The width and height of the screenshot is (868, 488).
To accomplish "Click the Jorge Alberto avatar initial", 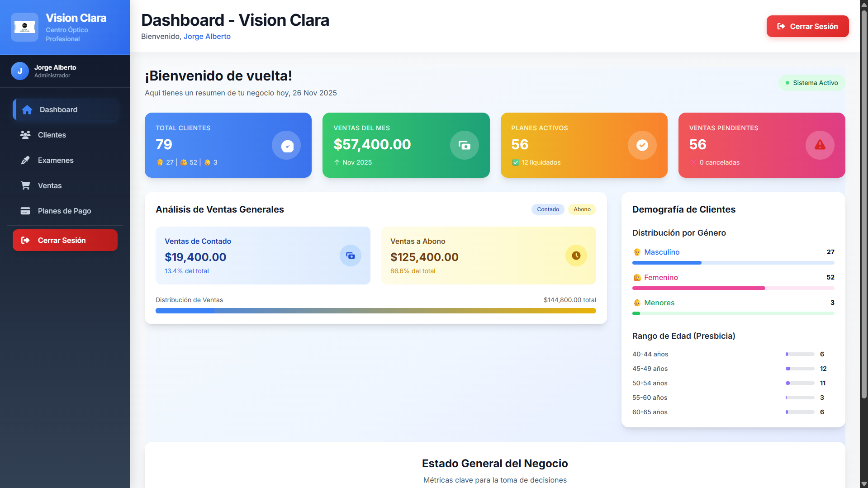I will 19,71.
